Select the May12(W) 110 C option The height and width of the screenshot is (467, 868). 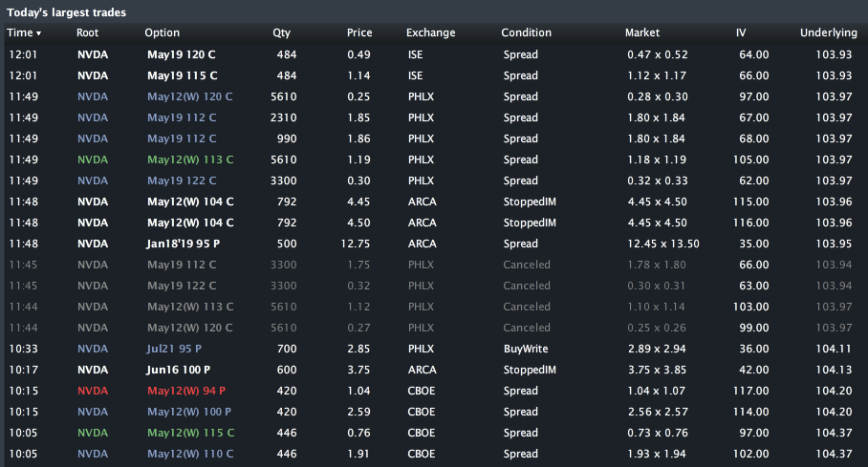pyautogui.click(x=190, y=455)
